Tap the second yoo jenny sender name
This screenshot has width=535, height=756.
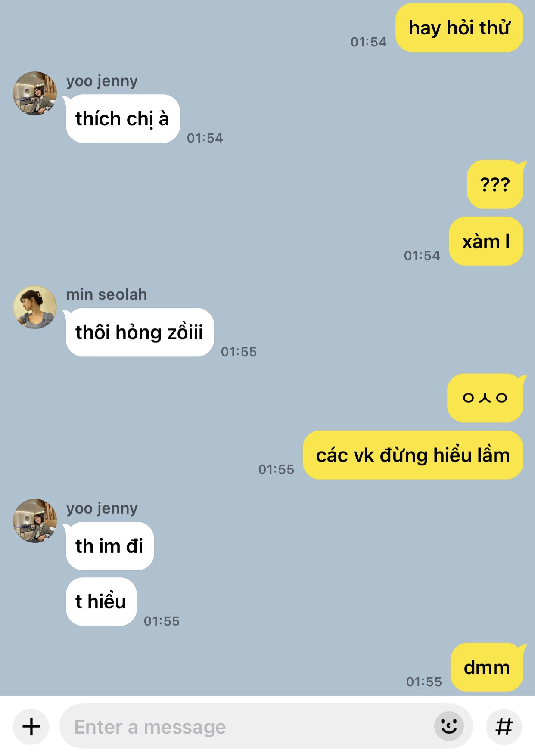(x=102, y=508)
